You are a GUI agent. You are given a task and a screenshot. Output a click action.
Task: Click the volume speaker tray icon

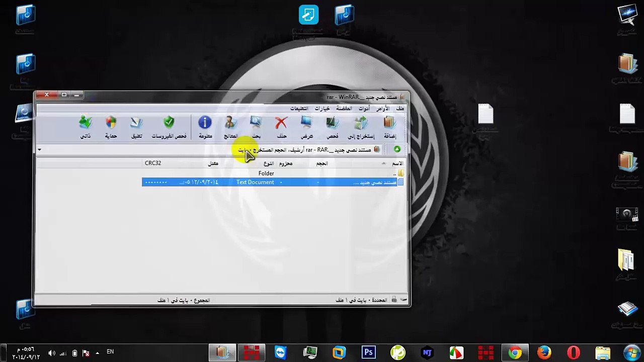click(x=51, y=353)
